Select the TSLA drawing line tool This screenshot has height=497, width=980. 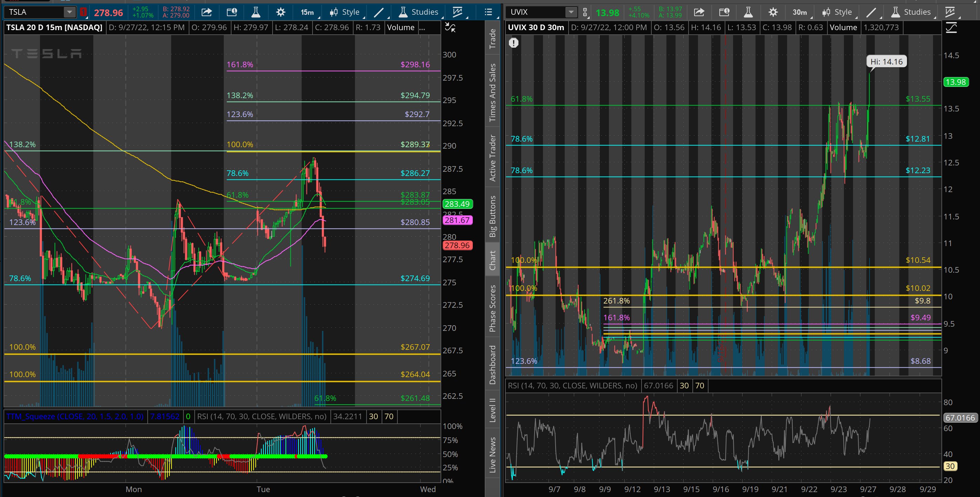378,12
